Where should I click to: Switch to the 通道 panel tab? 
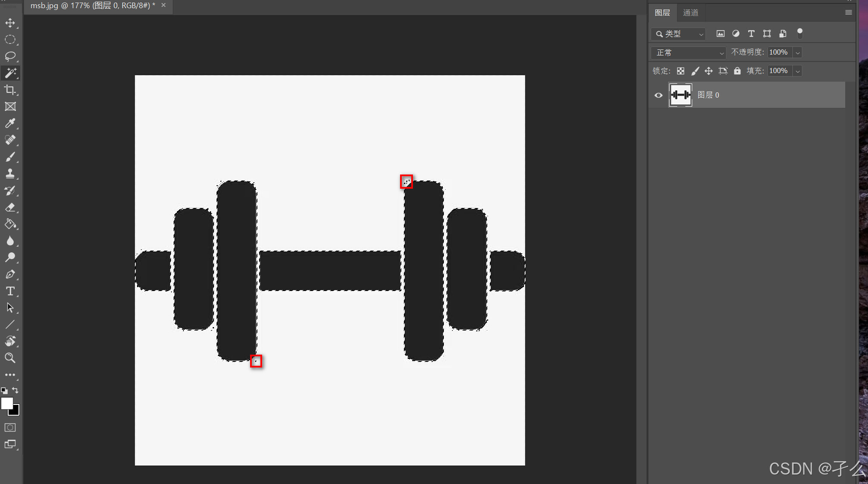(x=691, y=12)
